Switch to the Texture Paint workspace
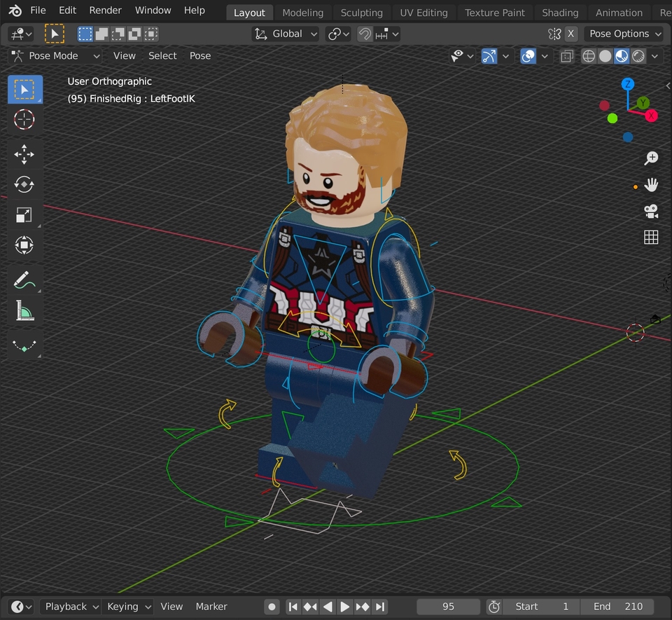This screenshot has width=672, height=620. pyautogui.click(x=495, y=13)
